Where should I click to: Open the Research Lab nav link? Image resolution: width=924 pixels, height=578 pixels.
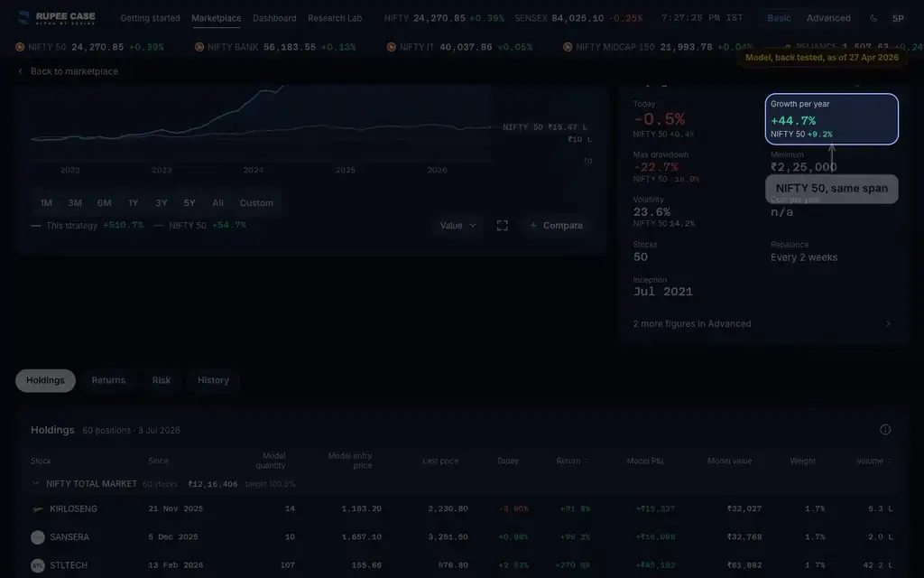coord(335,18)
